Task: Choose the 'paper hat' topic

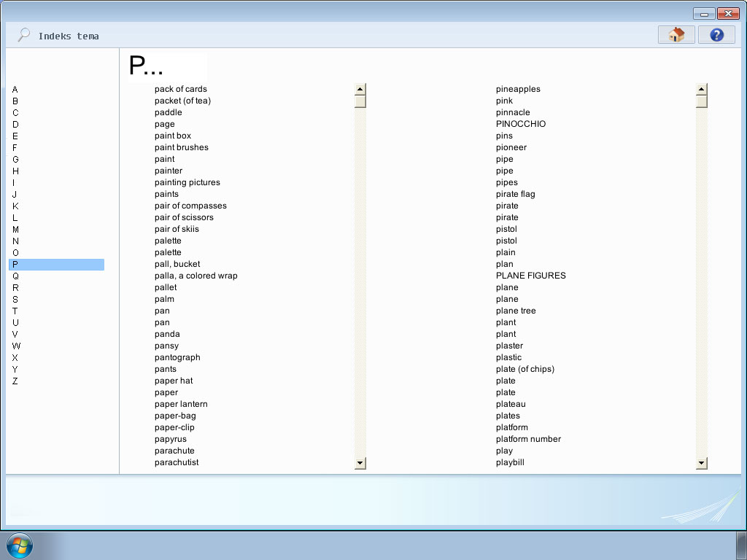Action: [174, 381]
